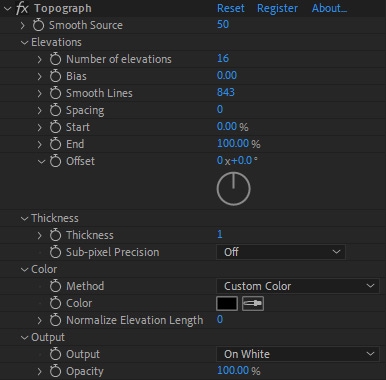
Task: Toggle stopwatch for Normalize Elevation Length
Action: (x=55, y=320)
